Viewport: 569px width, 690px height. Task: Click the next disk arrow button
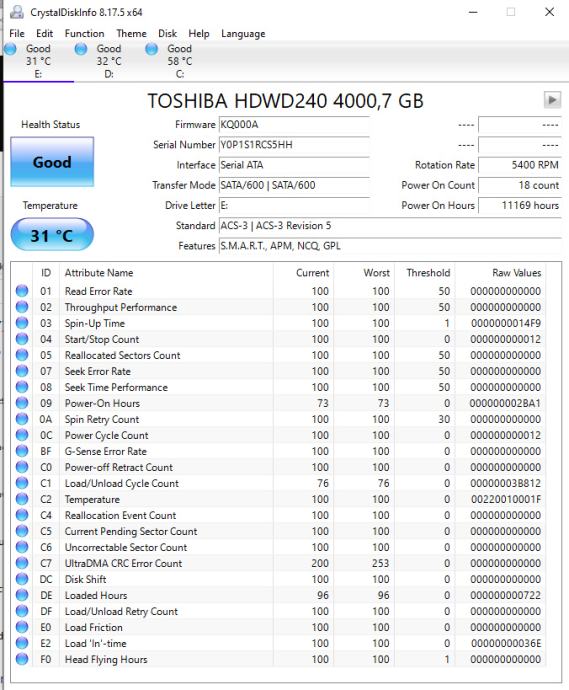tap(552, 100)
